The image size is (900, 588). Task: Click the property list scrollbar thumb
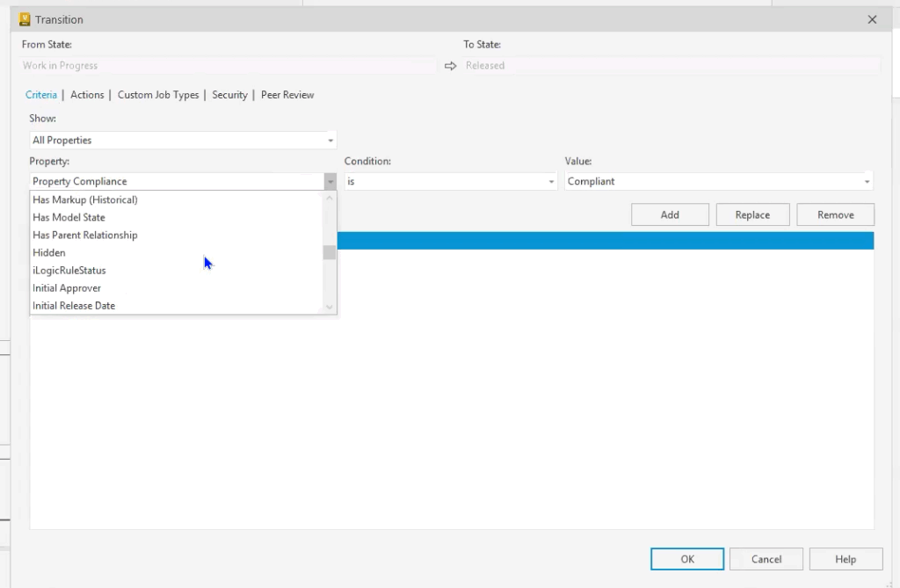(330, 252)
